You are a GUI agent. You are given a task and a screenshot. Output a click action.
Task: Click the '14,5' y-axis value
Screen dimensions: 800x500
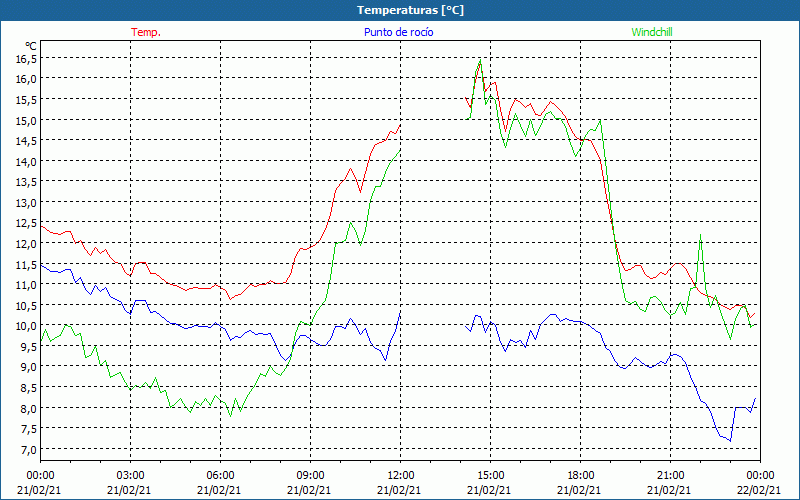coord(26,141)
